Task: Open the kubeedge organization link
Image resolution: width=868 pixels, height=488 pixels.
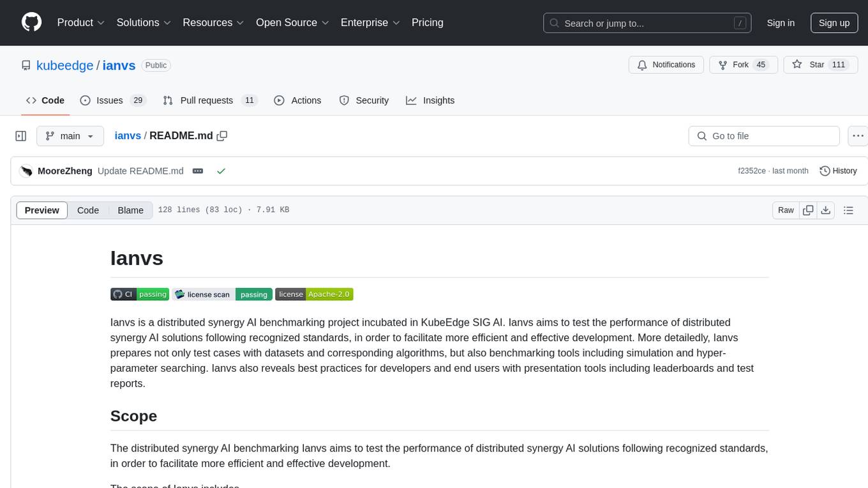Action: coord(64,65)
